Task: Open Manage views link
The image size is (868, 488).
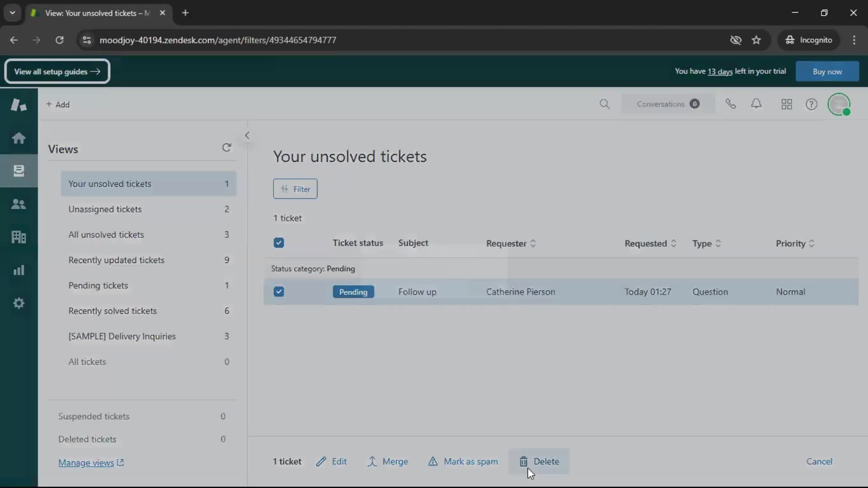Action: point(91,463)
